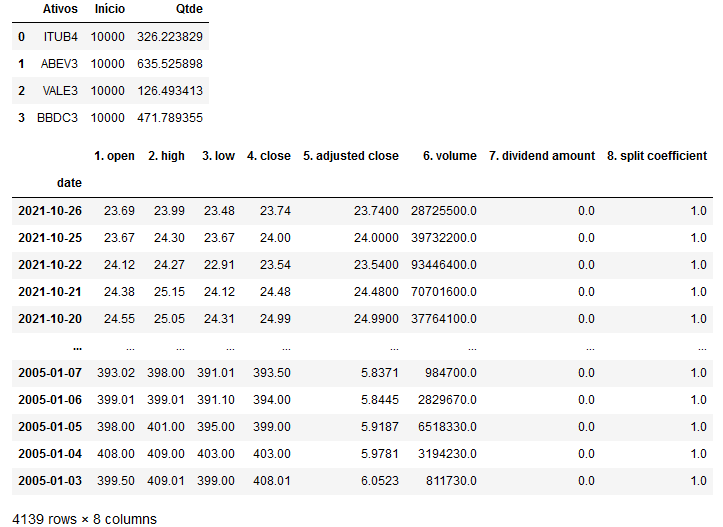This screenshot has height=527, width=723.
Task: Click volume value 6518330.0
Action: (447, 426)
